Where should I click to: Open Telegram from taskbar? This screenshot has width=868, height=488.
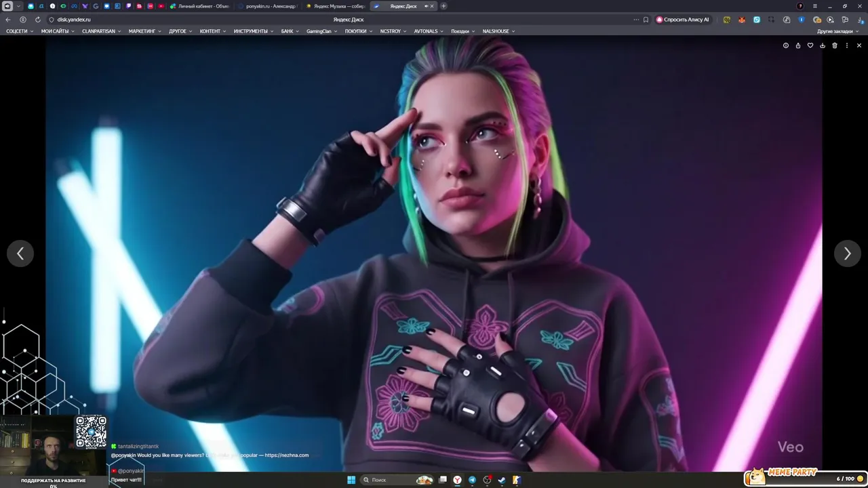point(472,480)
